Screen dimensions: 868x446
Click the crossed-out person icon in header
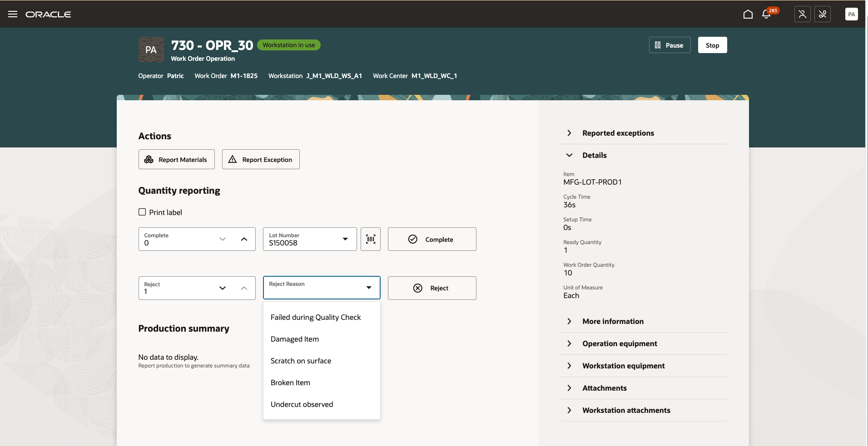(x=803, y=14)
